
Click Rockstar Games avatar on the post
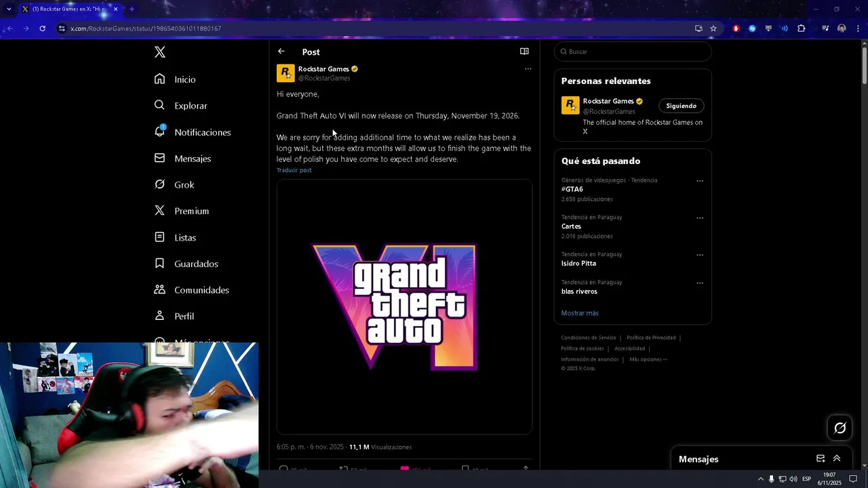285,73
